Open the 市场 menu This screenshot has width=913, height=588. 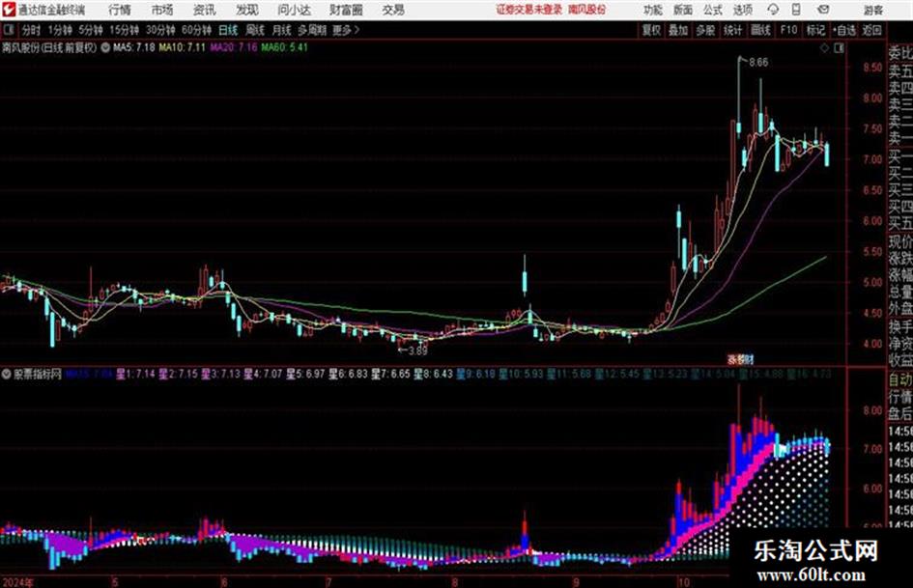pyautogui.click(x=162, y=10)
